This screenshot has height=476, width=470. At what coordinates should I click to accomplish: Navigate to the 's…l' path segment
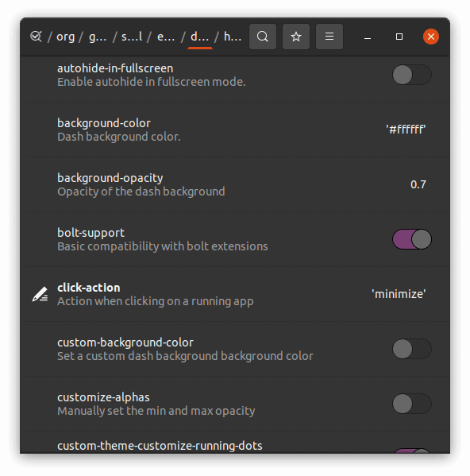tap(132, 37)
